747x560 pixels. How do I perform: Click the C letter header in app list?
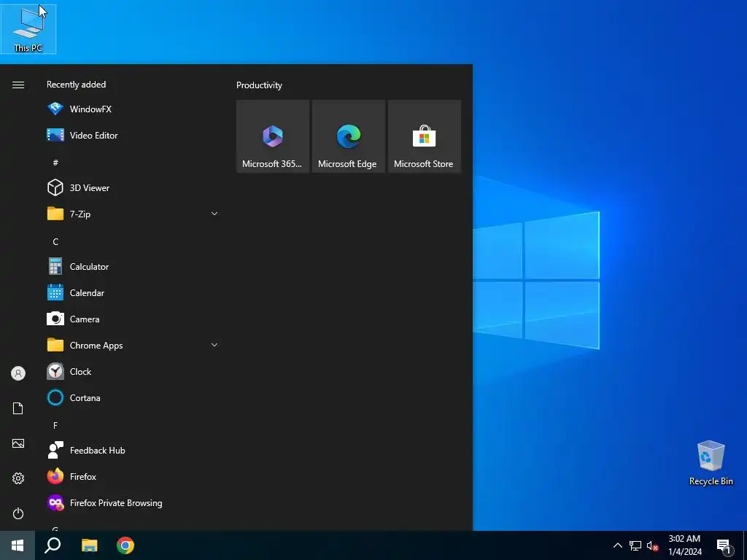(55, 241)
